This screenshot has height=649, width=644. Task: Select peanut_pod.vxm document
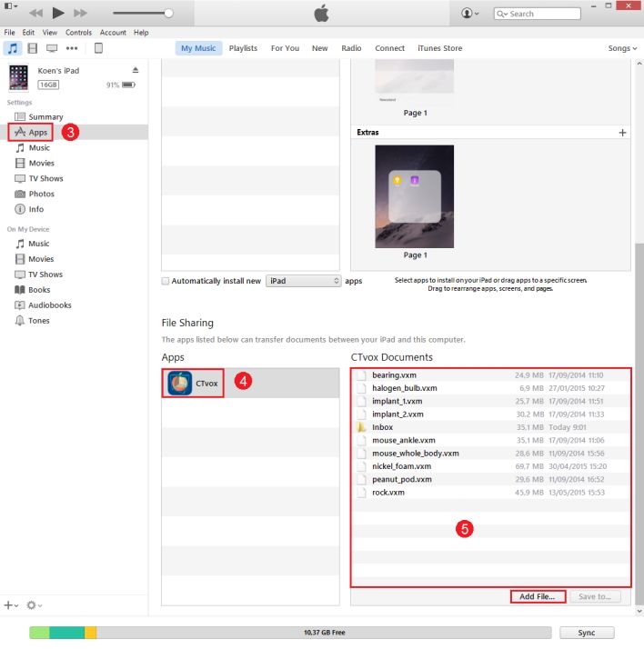click(x=491, y=479)
